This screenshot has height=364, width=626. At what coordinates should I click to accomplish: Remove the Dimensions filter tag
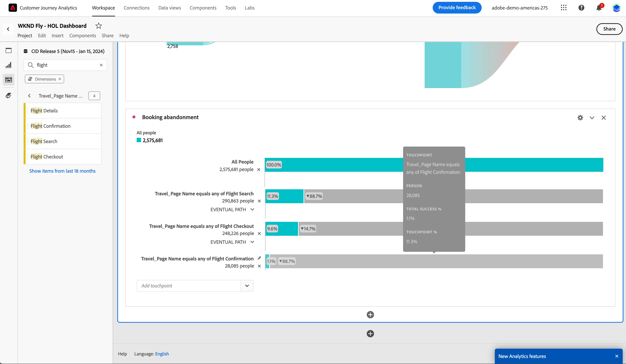(x=60, y=79)
